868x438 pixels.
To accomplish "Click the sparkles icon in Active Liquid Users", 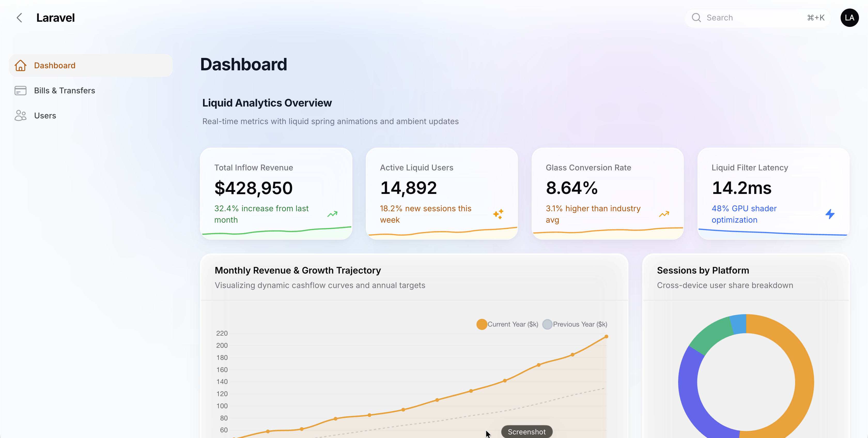I will (x=498, y=214).
